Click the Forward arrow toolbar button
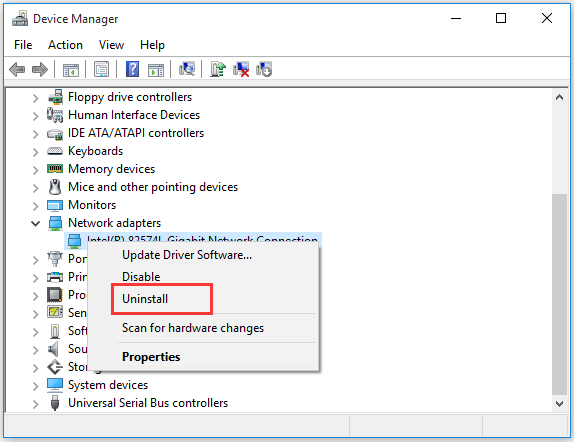 click(x=40, y=69)
